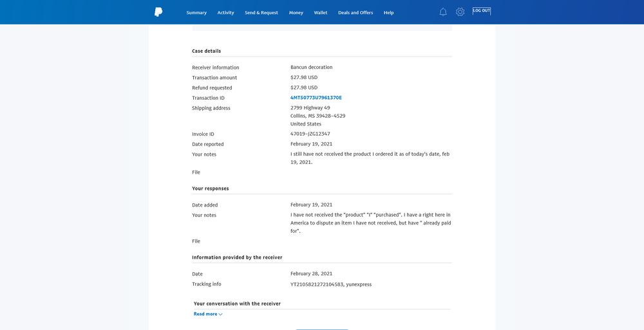Open the Money section

point(296,13)
